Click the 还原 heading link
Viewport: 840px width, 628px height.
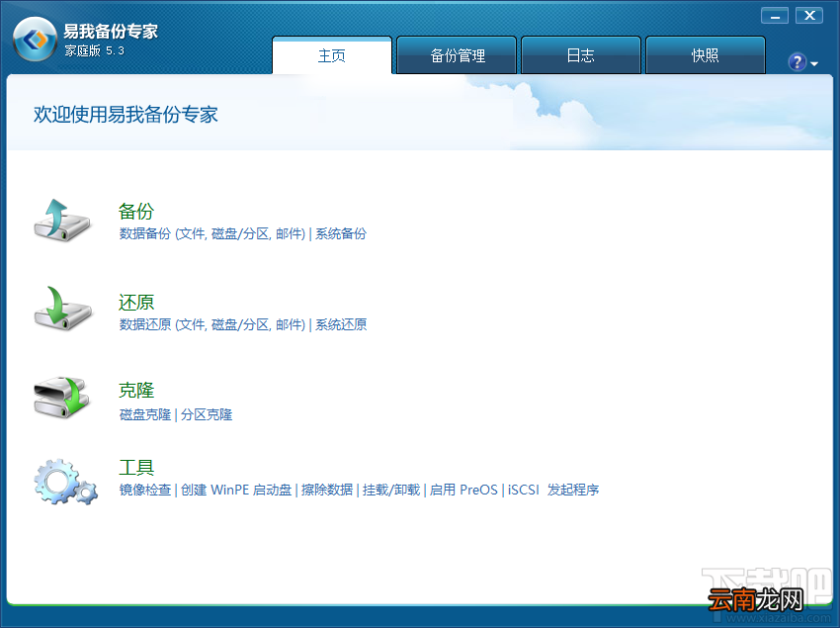pyautogui.click(x=136, y=302)
